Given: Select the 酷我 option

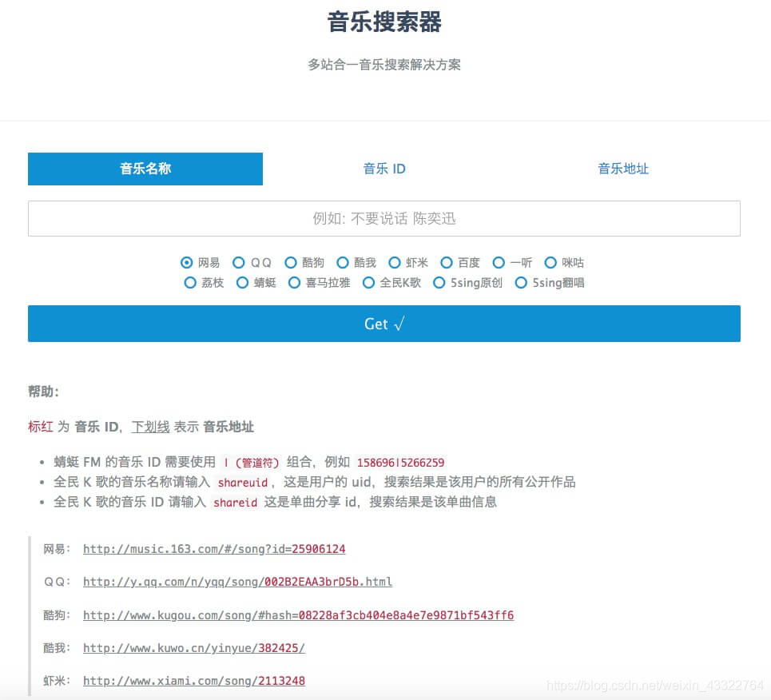Looking at the screenshot, I should [x=343, y=262].
